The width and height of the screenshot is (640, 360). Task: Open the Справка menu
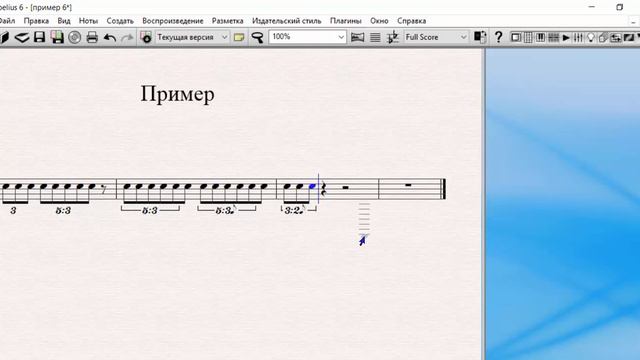[x=411, y=21]
